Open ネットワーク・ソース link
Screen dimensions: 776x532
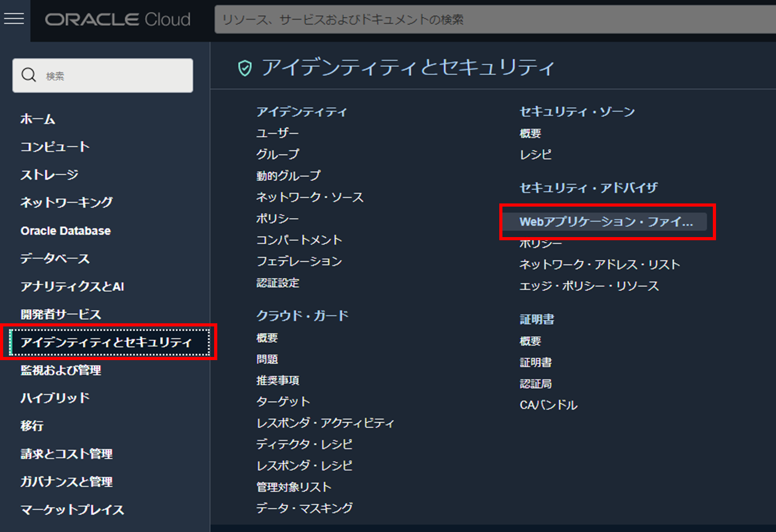click(310, 197)
